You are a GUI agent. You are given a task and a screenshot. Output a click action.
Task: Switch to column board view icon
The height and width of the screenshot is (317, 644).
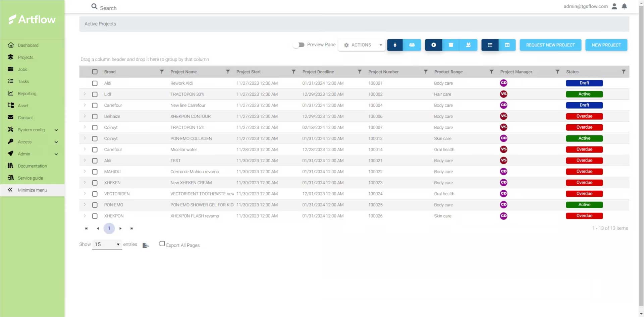507,45
